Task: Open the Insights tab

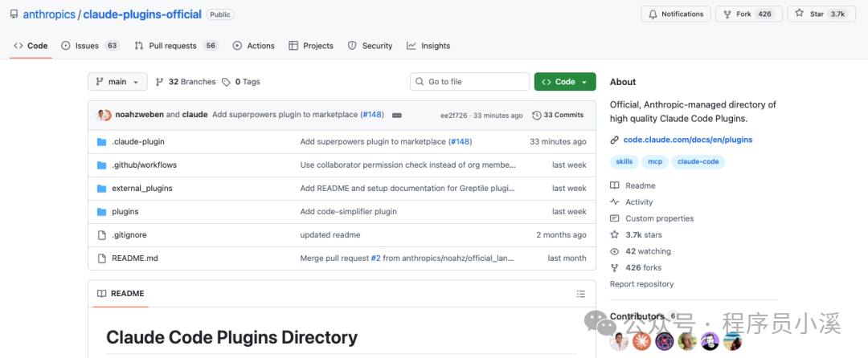Action: coord(428,46)
